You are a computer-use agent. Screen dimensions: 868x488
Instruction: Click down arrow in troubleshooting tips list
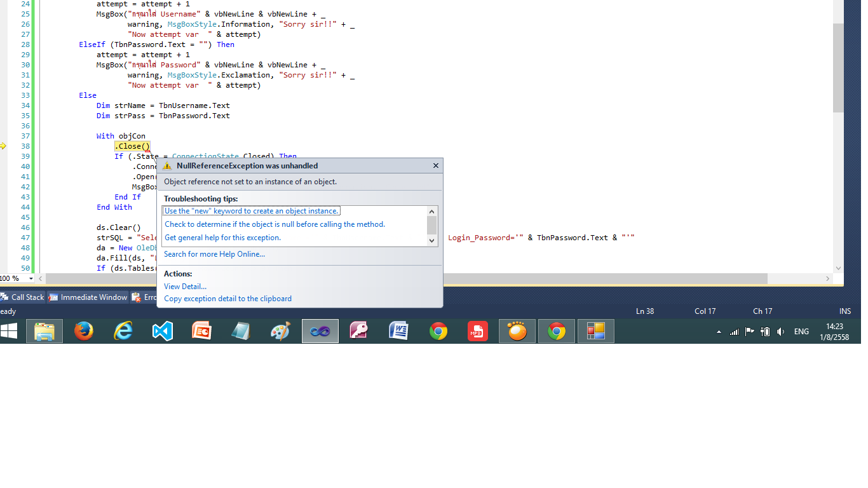[x=432, y=241]
